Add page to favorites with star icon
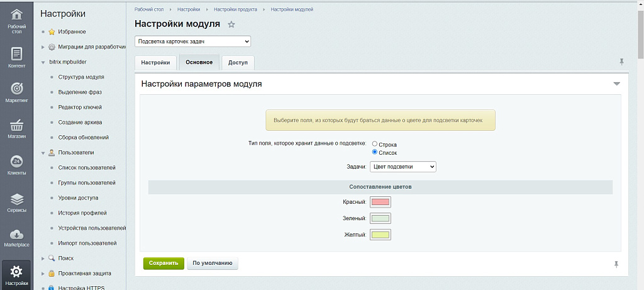This screenshot has height=290, width=644. tap(231, 25)
